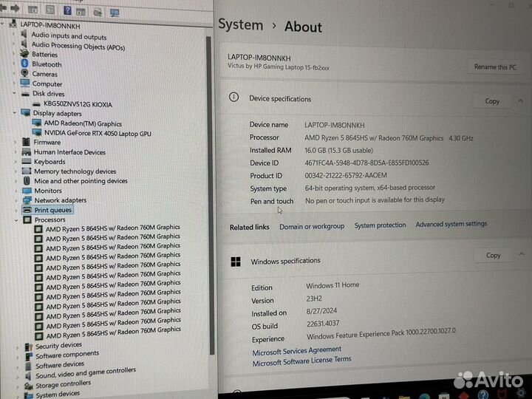
Task: Select the Software devices tree item
Action: click(x=60, y=365)
